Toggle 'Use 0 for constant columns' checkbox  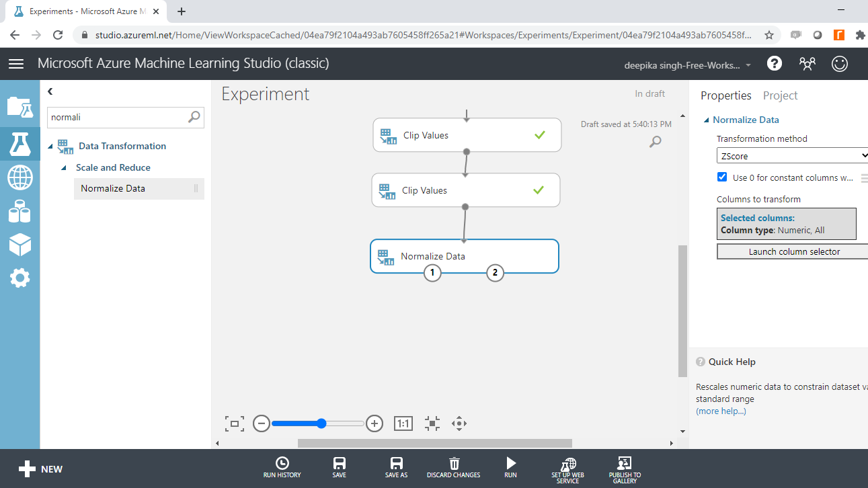click(x=722, y=177)
